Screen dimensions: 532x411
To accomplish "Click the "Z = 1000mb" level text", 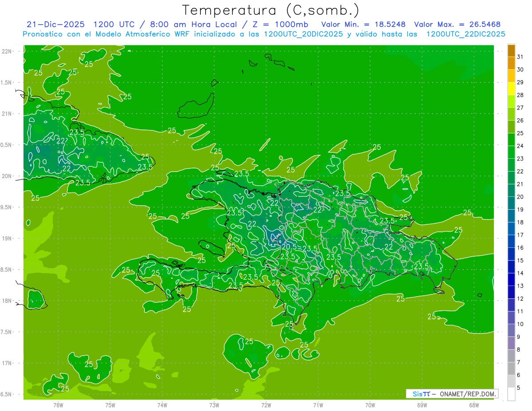I will [280, 24].
